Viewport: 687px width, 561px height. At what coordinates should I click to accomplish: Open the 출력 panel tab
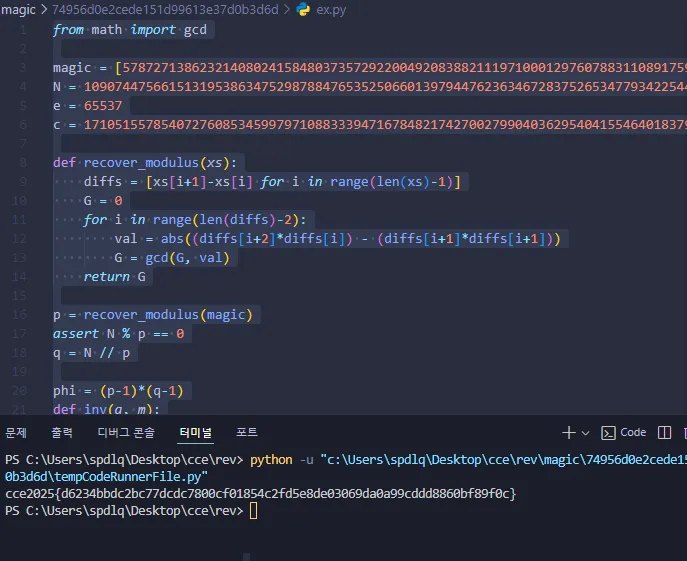coord(62,433)
